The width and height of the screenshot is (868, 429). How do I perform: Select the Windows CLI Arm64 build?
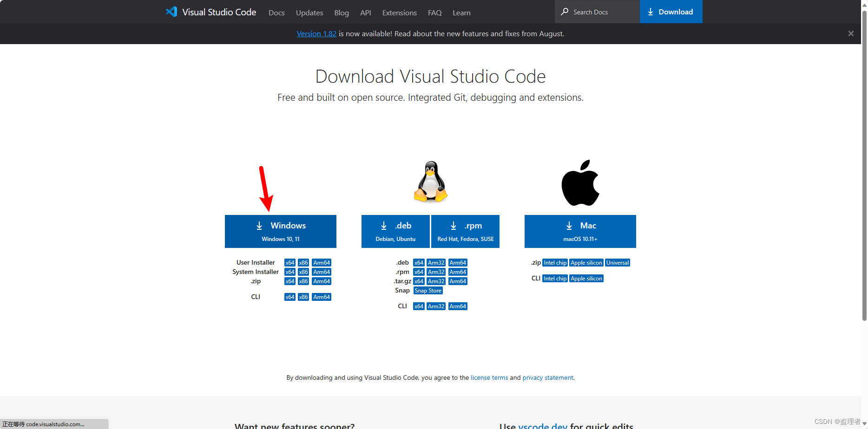322,297
